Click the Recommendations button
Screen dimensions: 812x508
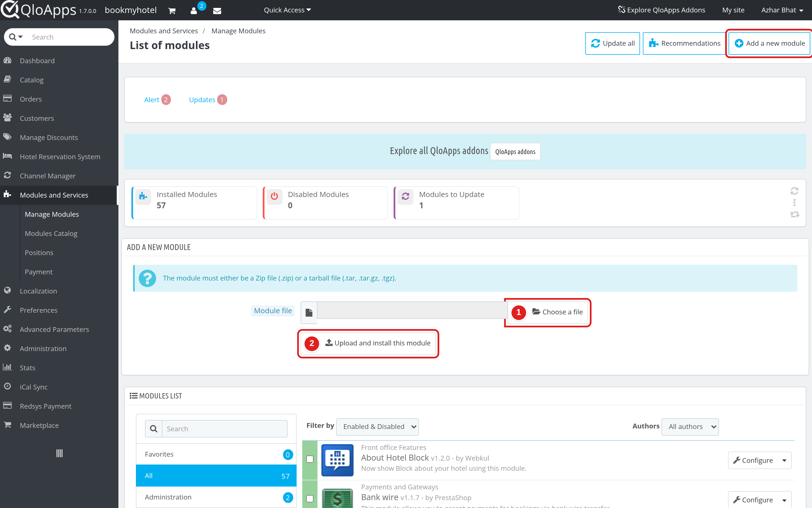click(x=684, y=43)
